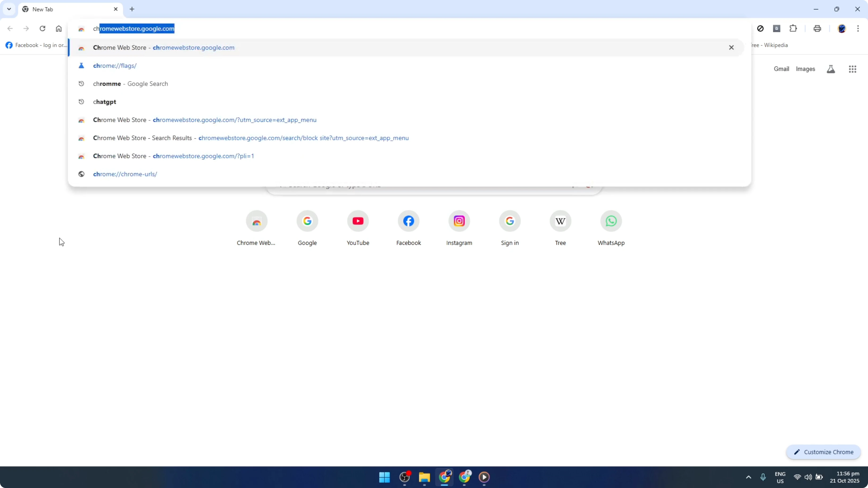This screenshot has width=868, height=488.
Task: Open the Extensions puzzle icon
Action: (x=793, y=29)
